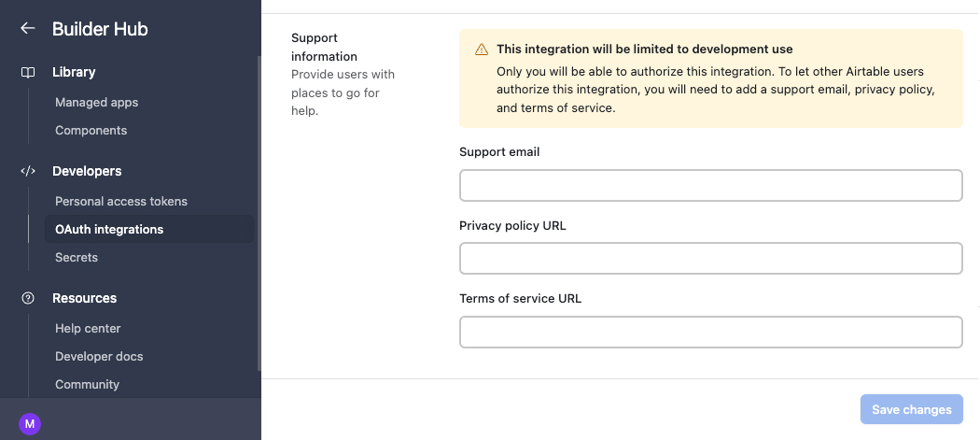Open the Help center link

tap(88, 328)
